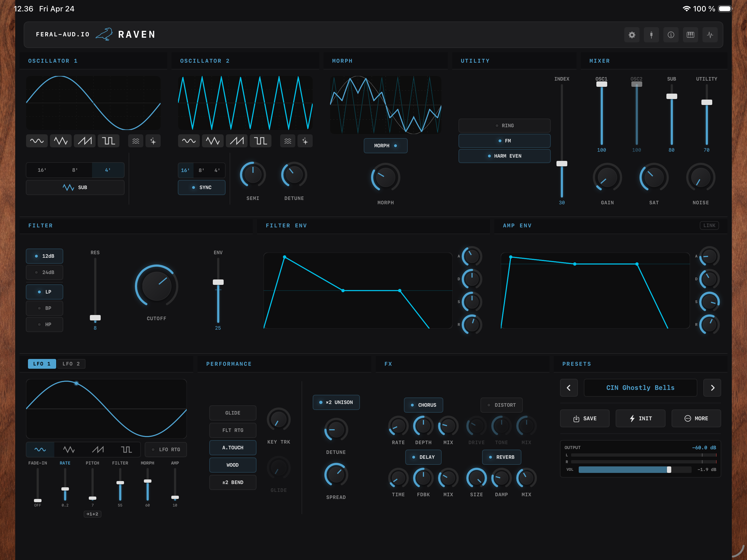Show the keyboard with the piano icon
This screenshot has height=560, width=747.
[x=691, y=35]
